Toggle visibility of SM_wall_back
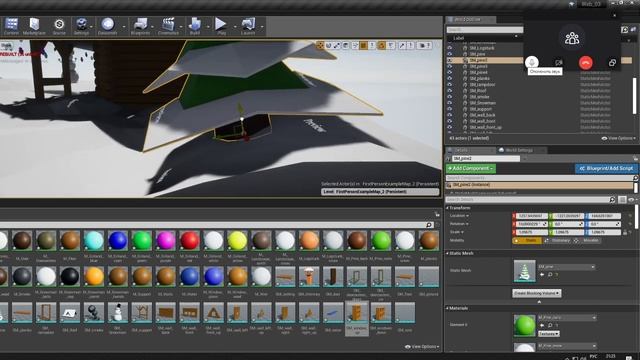This screenshot has width=640, height=360. 449,115
